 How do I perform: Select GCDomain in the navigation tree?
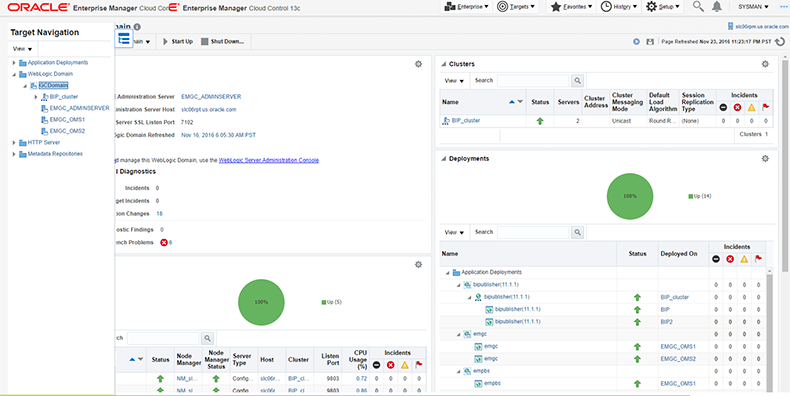pos(53,86)
